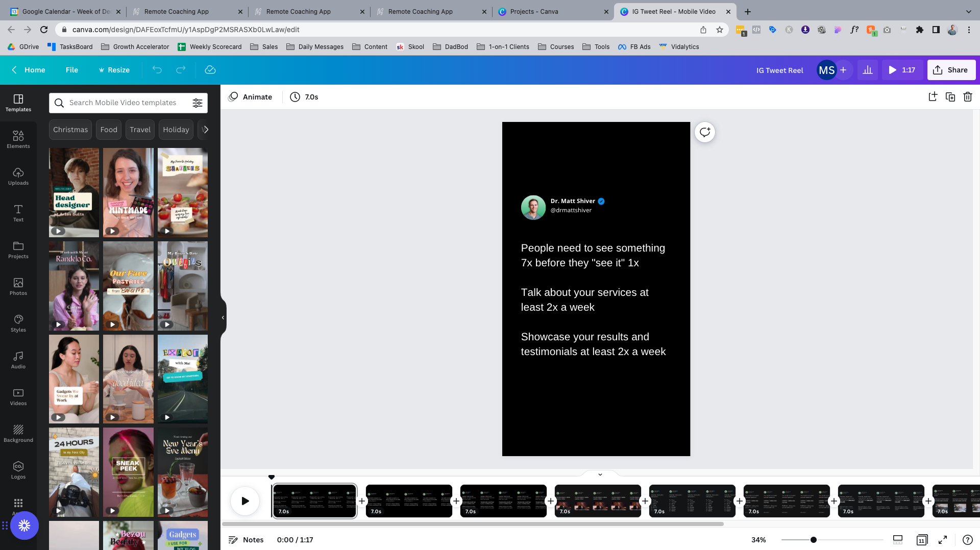Image resolution: width=980 pixels, height=550 pixels.
Task: Toggle the grid view of pages
Action: click(x=922, y=540)
